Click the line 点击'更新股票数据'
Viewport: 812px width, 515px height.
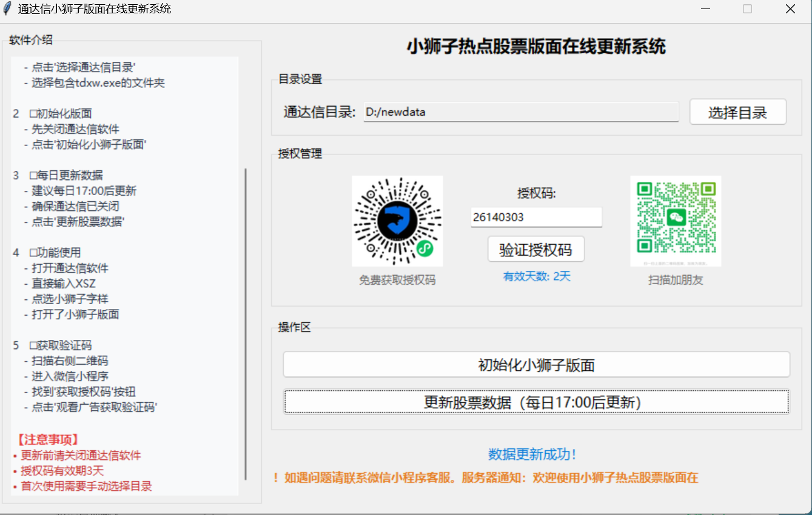pyautogui.click(x=74, y=222)
